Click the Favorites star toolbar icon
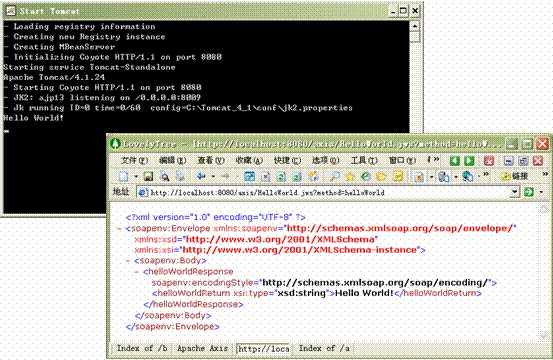 tap(350, 176)
